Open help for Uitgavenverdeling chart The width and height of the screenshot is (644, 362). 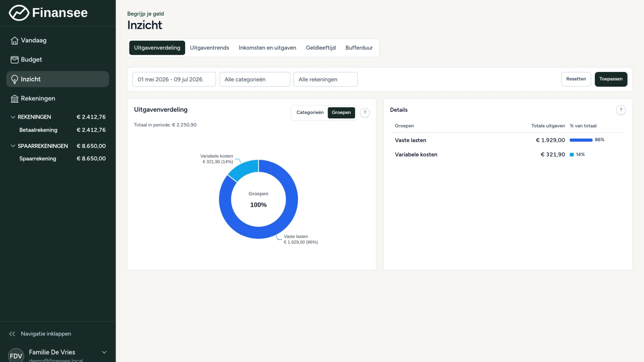365,113
